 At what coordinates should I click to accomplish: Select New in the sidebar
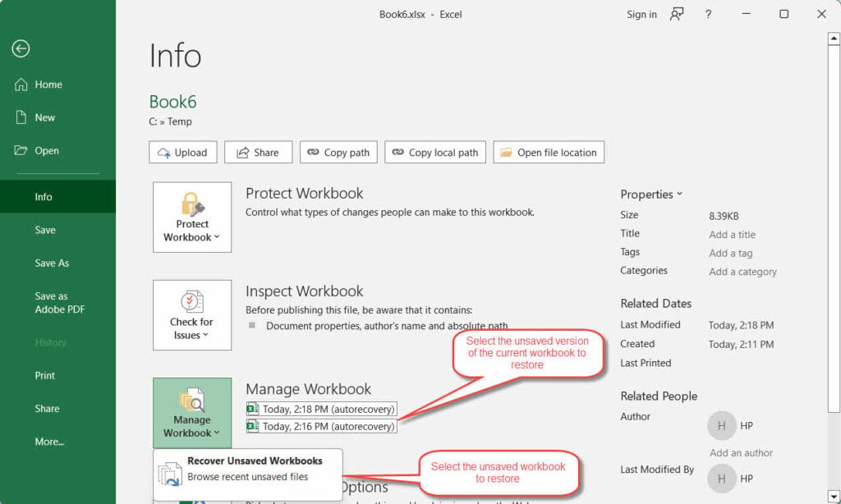(34, 117)
